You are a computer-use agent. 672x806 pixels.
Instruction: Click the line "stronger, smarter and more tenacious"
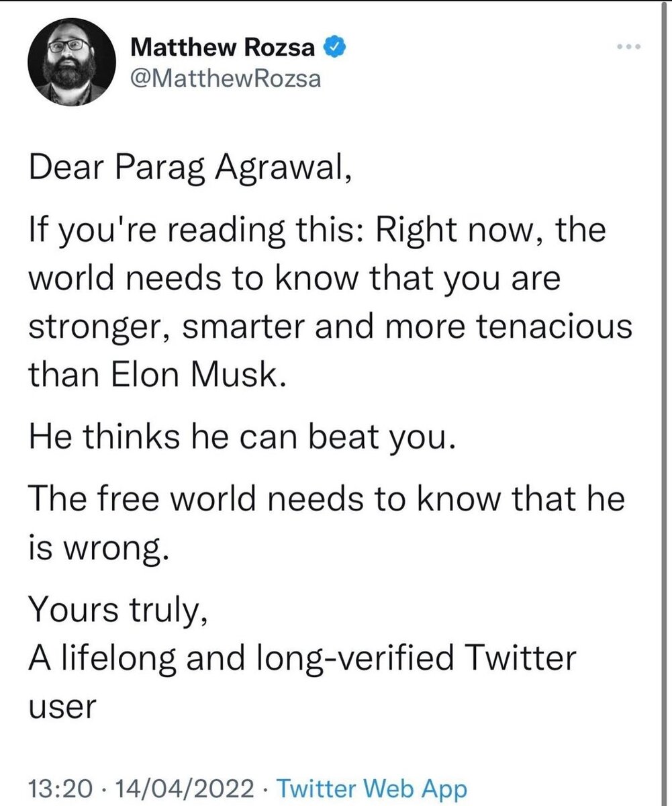pyautogui.click(x=329, y=328)
